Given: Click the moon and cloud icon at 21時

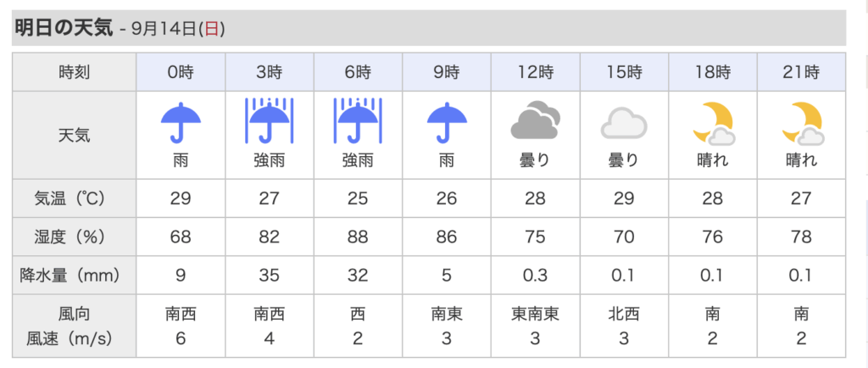Looking at the screenshot, I should (802, 124).
